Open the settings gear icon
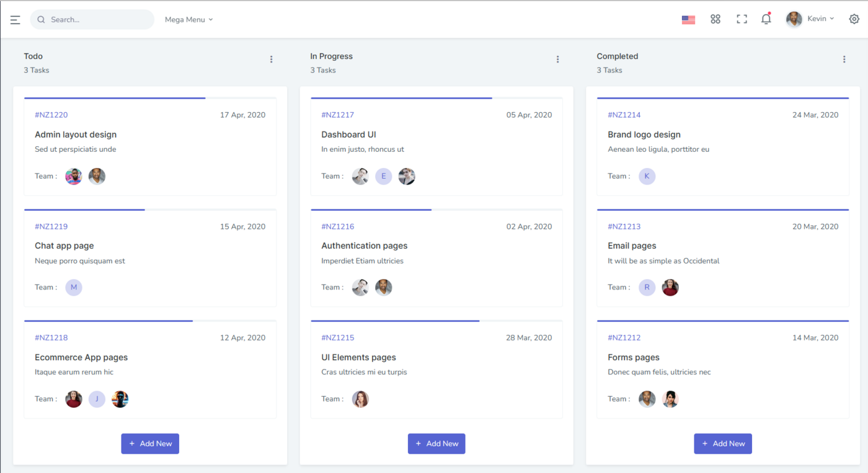This screenshot has height=473, width=868. 854,19
